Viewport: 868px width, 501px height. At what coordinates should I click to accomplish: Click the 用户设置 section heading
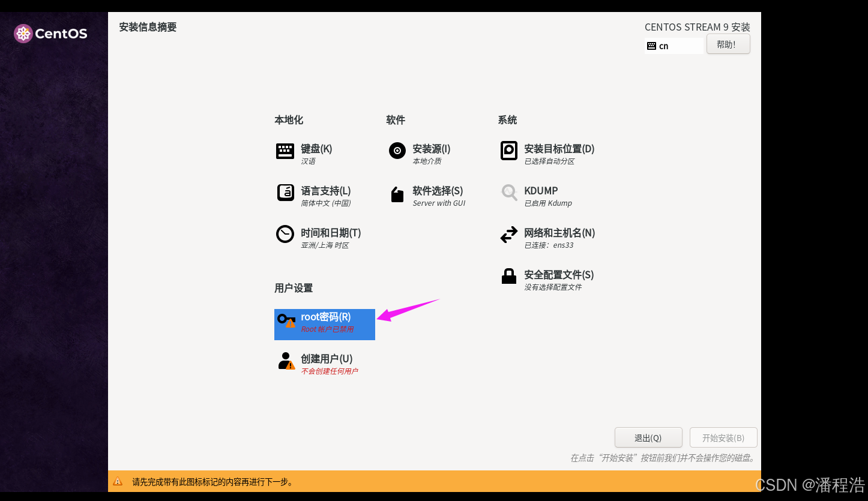point(294,288)
